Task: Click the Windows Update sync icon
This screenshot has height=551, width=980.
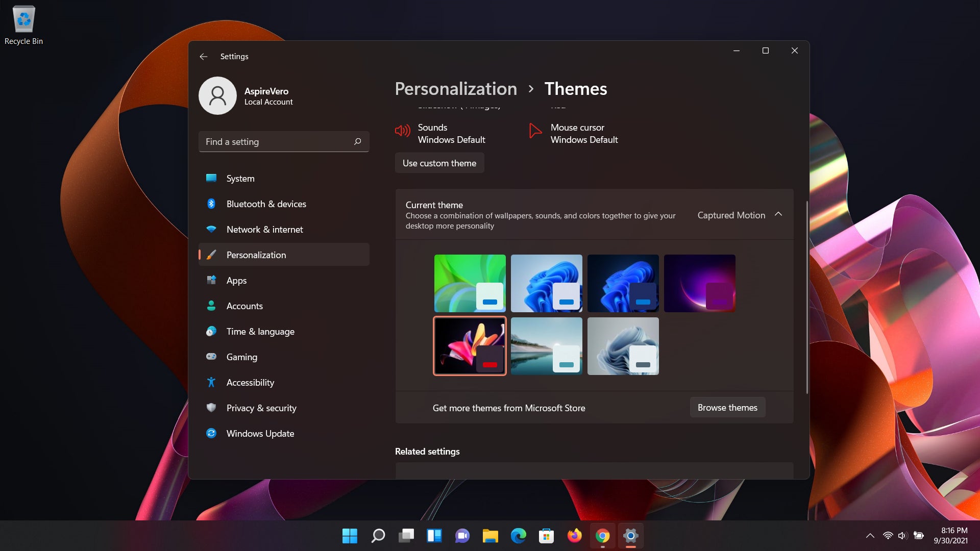Action: [211, 433]
